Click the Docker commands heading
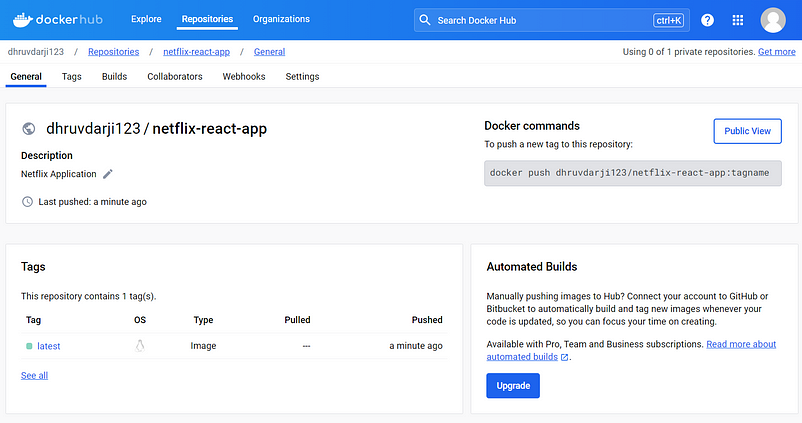The height and width of the screenshot is (423, 802). (532, 126)
